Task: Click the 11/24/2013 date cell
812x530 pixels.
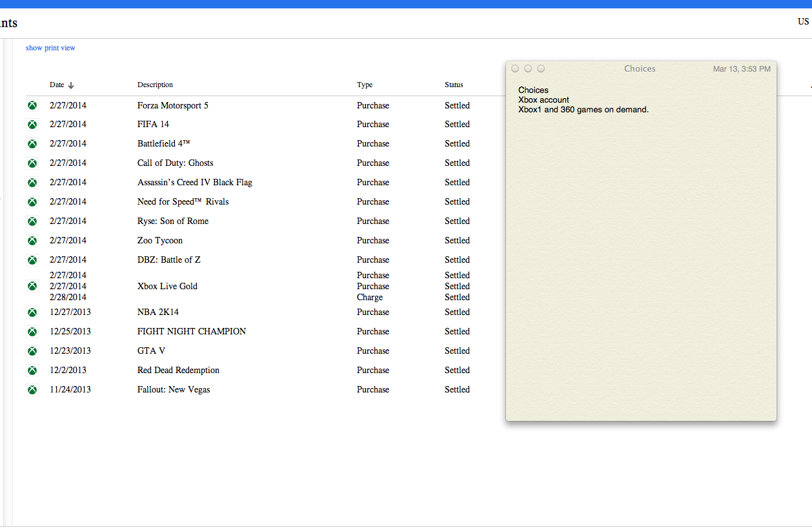Action: click(x=70, y=389)
